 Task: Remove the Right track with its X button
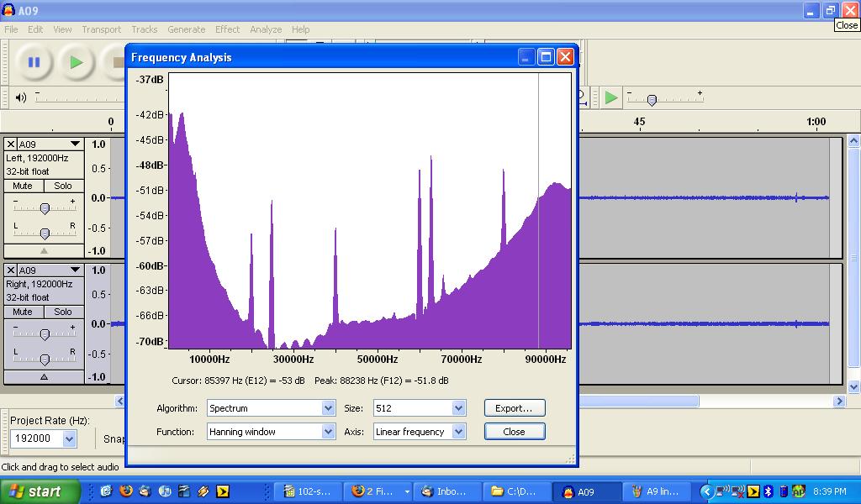(x=11, y=270)
